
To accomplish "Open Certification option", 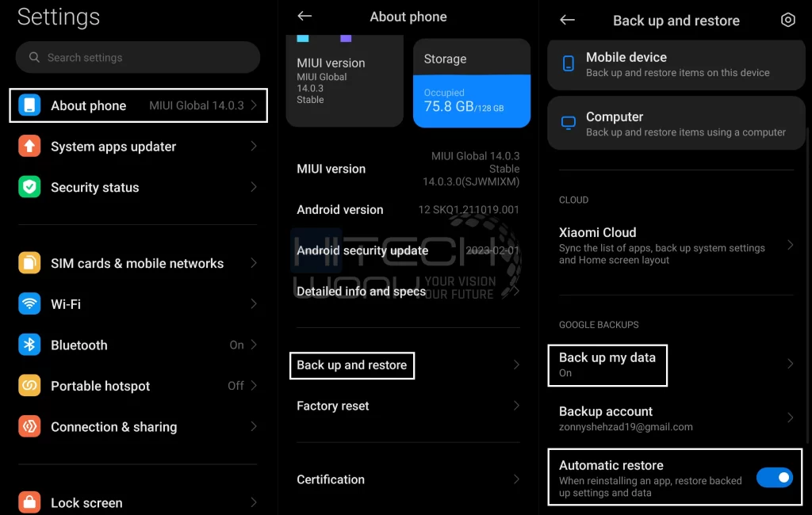I will [408, 479].
